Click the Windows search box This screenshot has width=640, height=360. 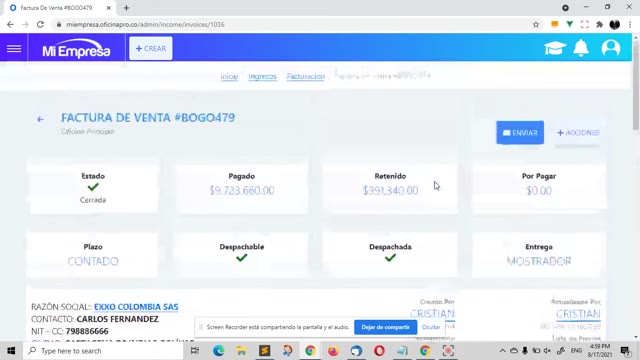coord(103,351)
